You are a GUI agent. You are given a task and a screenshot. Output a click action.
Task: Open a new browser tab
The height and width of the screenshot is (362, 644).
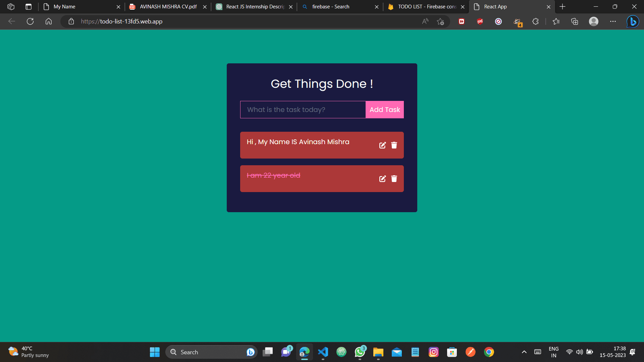[562, 7]
